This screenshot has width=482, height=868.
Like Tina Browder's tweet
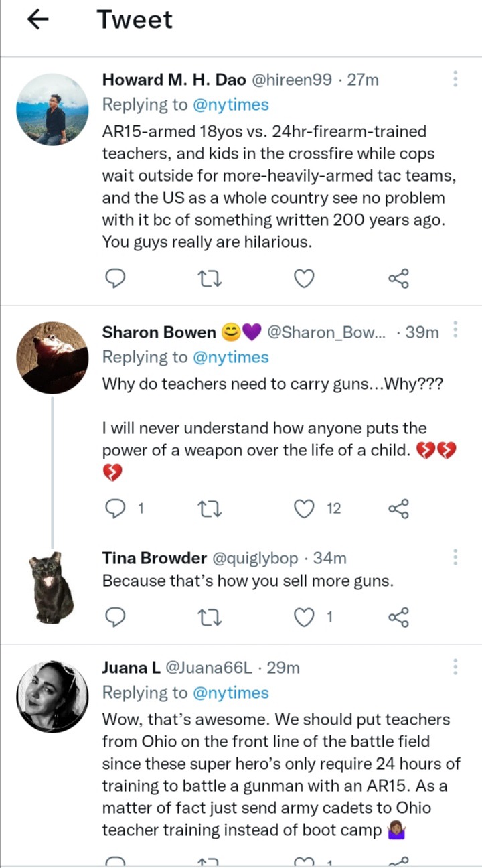click(x=305, y=617)
